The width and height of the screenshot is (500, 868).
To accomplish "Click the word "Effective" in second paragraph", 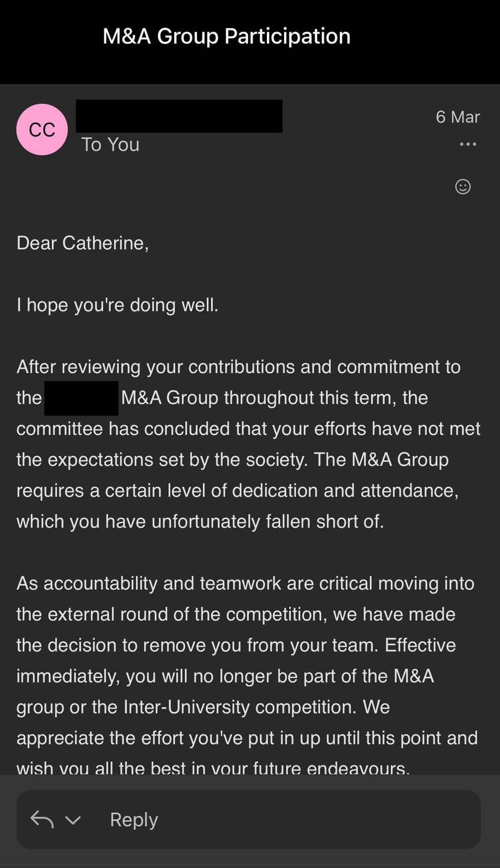I will (x=420, y=645).
